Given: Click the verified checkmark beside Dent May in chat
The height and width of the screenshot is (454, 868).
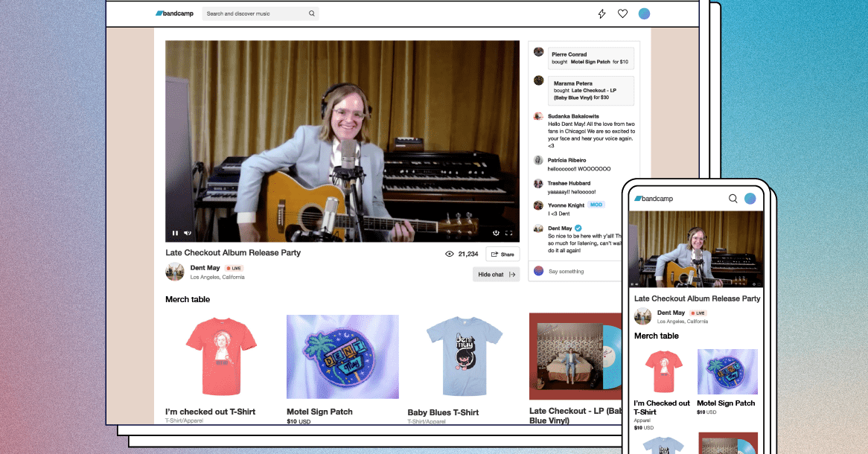Looking at the screenshot, I should pyautogui.click(x=578, y=228).
